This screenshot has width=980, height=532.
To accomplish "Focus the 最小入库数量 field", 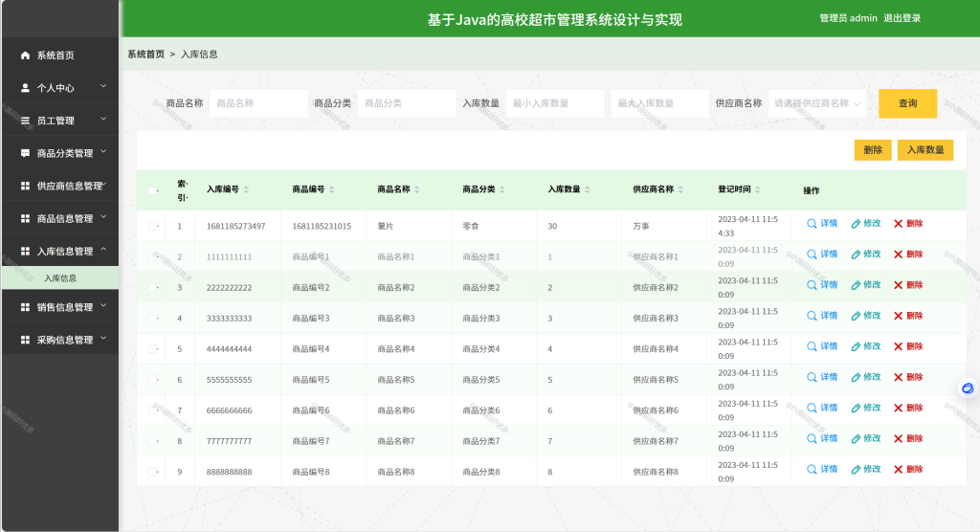I will point(554,103).
